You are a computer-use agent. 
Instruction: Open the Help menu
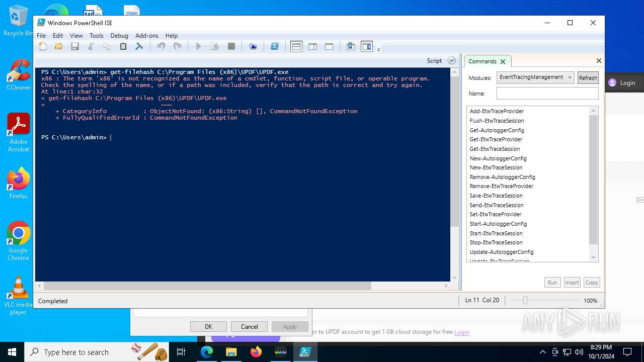click(x=172, y=36)
